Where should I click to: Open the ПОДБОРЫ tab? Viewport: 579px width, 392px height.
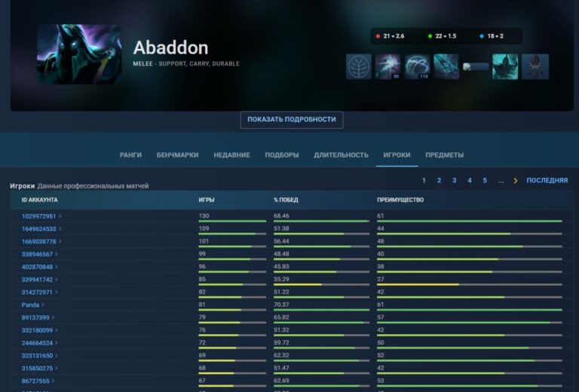(x=282, y=155)
